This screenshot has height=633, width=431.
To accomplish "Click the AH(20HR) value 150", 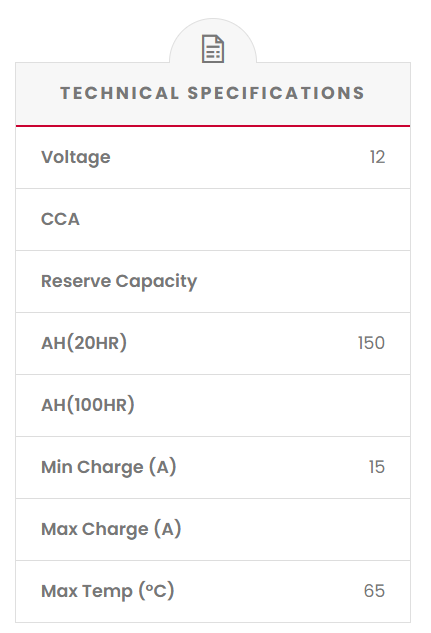I will click(x=371, y=343).
